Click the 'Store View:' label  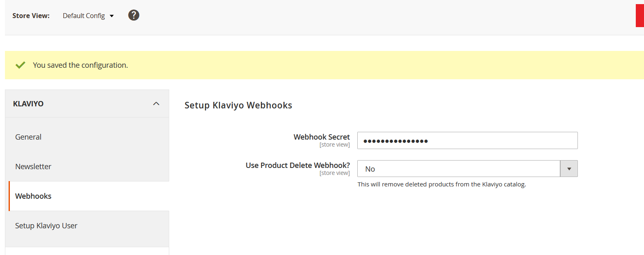(31, 16)
